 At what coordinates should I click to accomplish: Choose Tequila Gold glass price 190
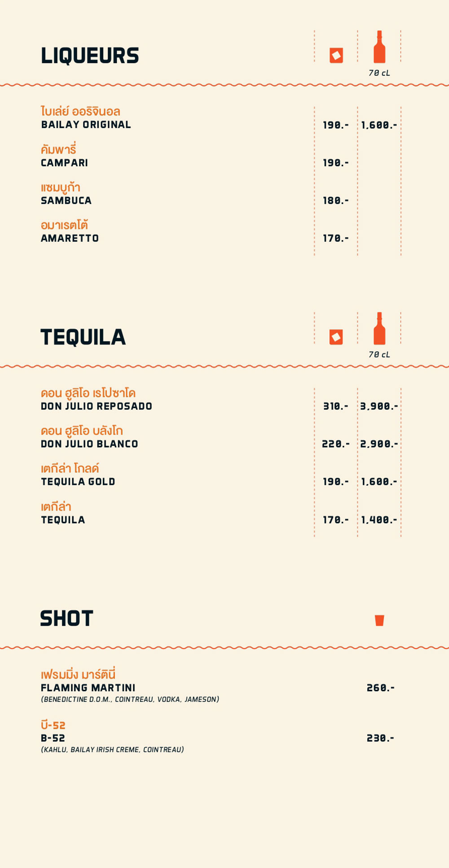[x=336, y=482]
